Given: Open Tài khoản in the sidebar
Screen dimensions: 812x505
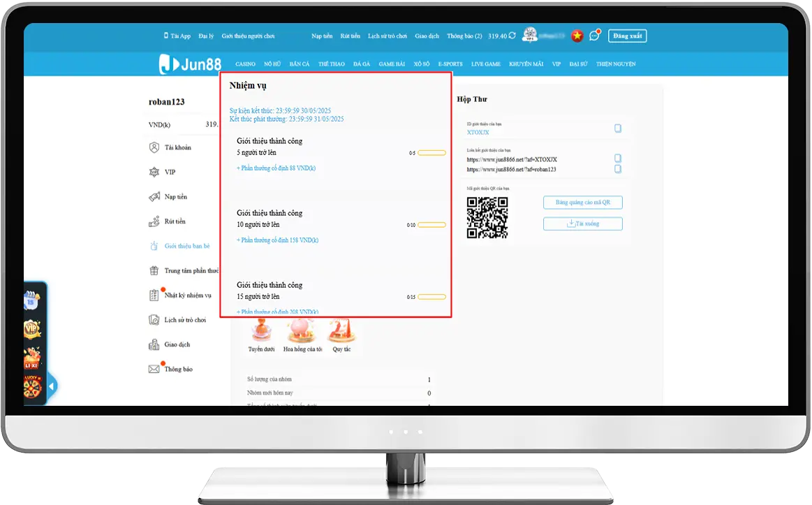Looking at the screenshot, I should point(170,147).
